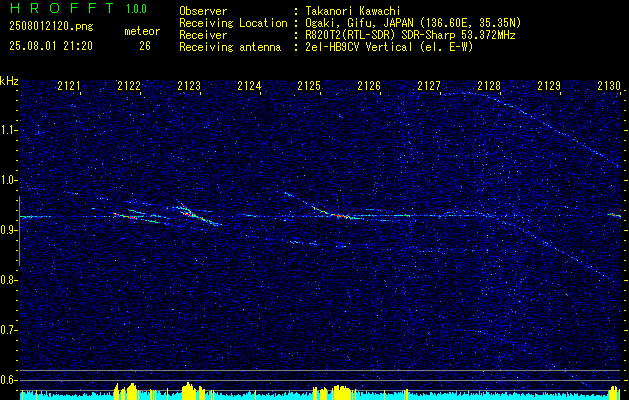Click the Observer label
The height and width of the screenshot is (400, 629).
(x=203, y=11)
